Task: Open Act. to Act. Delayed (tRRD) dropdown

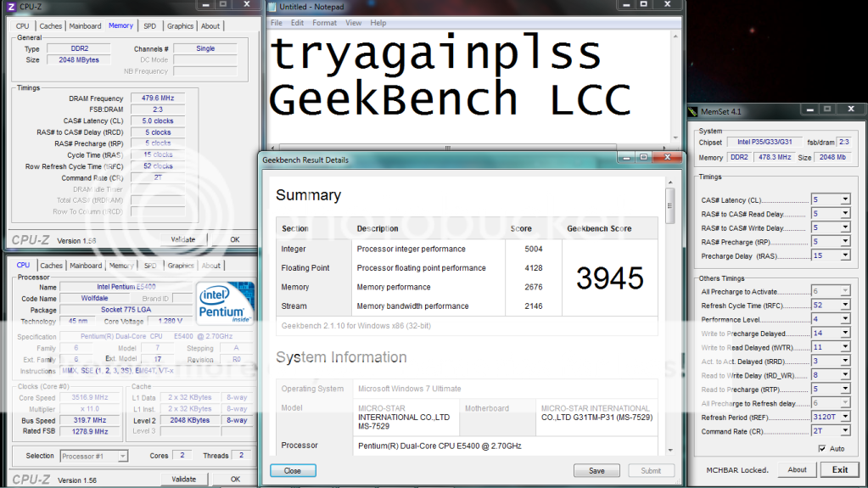Action: [845, 361]
